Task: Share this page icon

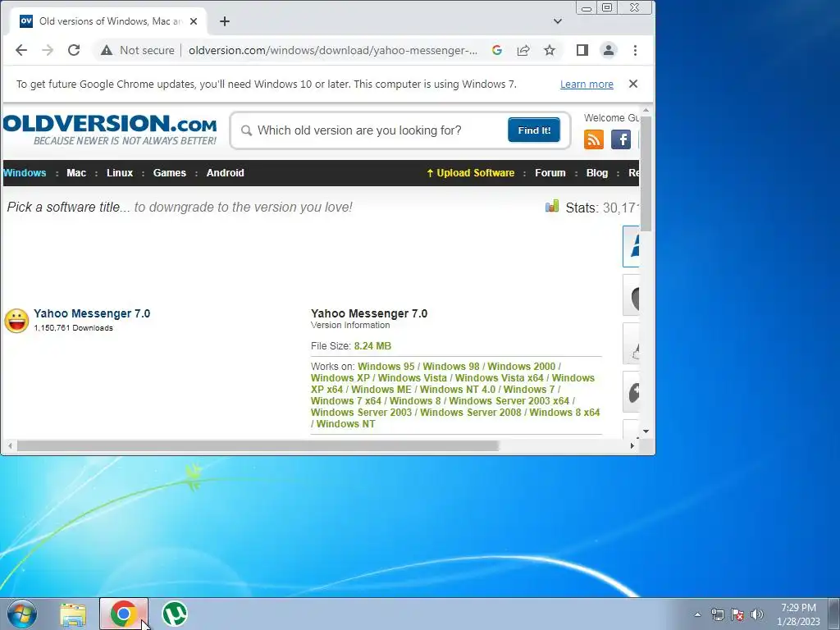Action: 523,50
